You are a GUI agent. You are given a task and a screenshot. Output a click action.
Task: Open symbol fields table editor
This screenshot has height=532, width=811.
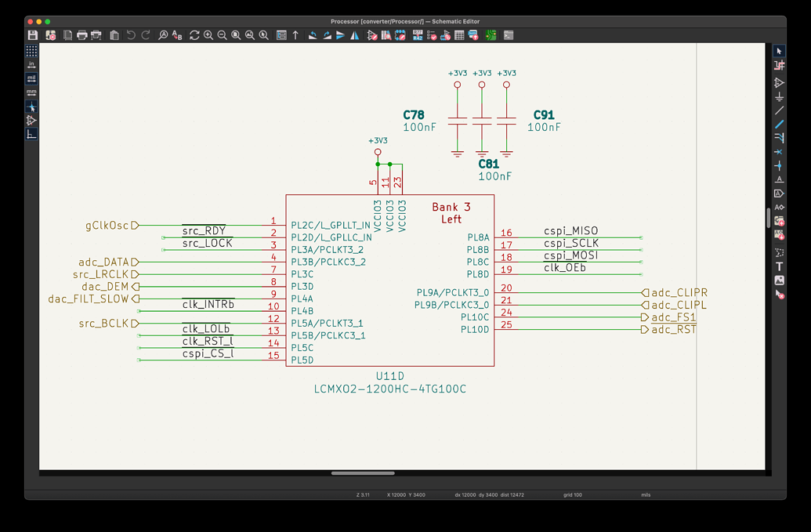coord(459,35)
